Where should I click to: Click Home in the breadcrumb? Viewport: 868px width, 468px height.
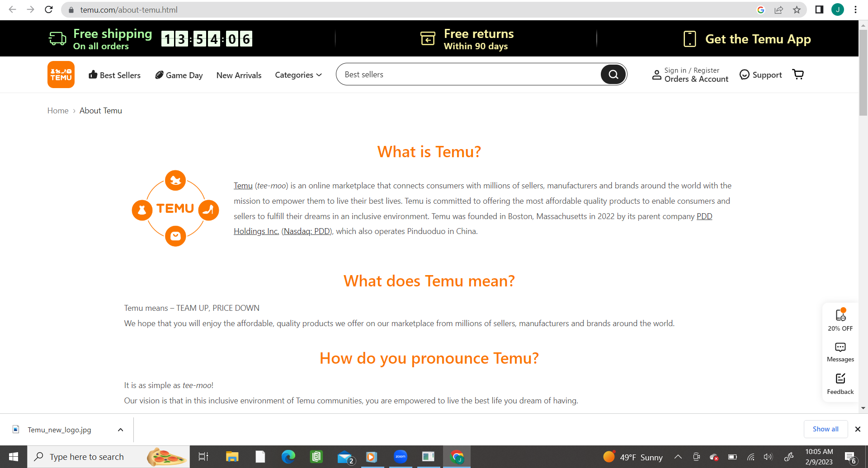coord(58,111)
